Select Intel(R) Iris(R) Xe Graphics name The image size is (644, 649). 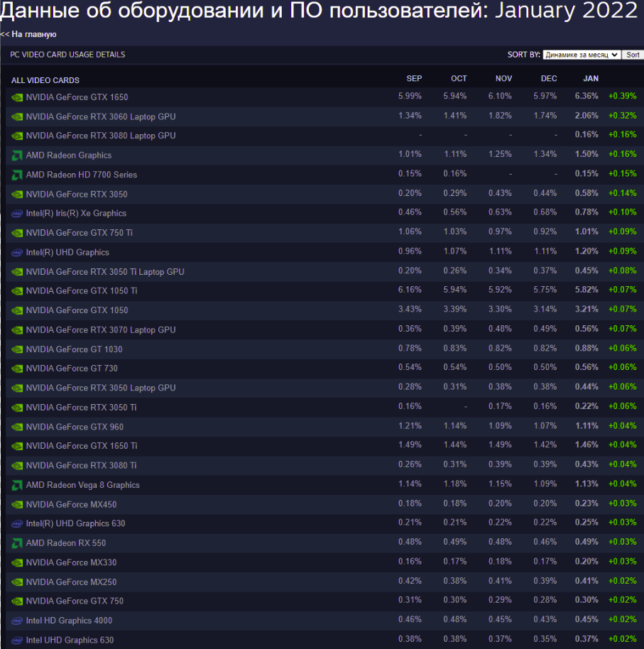(76, 213)
